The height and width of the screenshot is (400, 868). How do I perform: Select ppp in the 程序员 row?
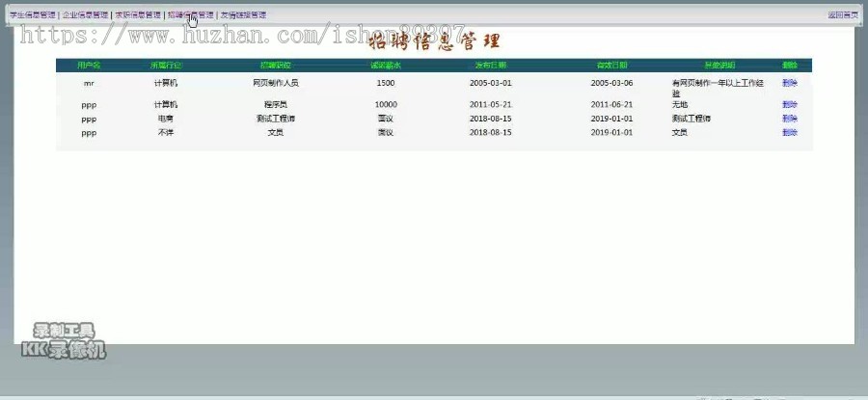pyautogui.click(x=89, y=105)
